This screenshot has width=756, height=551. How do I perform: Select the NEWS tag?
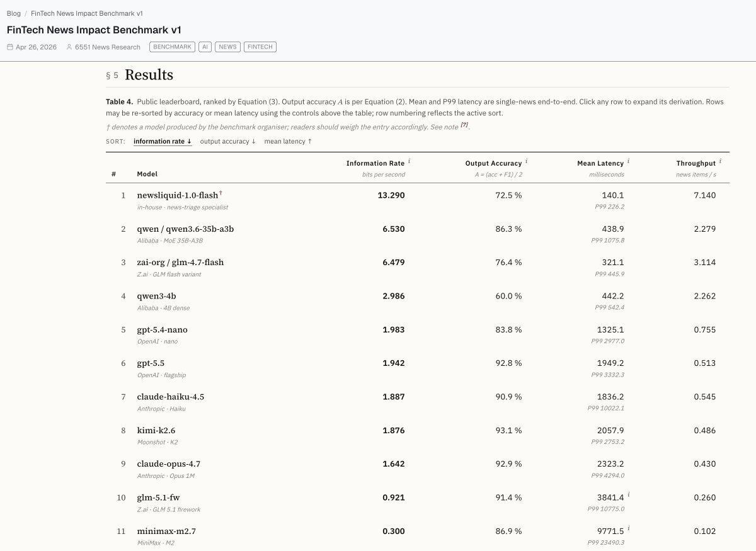pos(227,47)
